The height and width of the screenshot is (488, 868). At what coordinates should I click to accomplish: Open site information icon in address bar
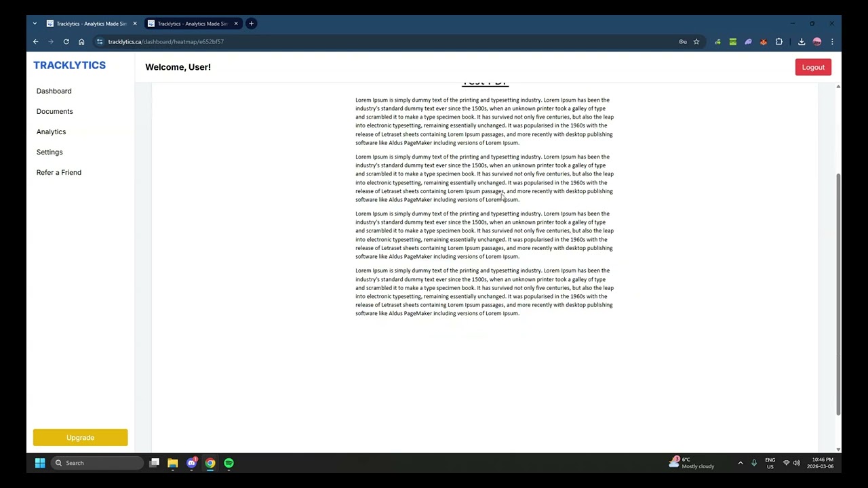(x=100, y=41)
